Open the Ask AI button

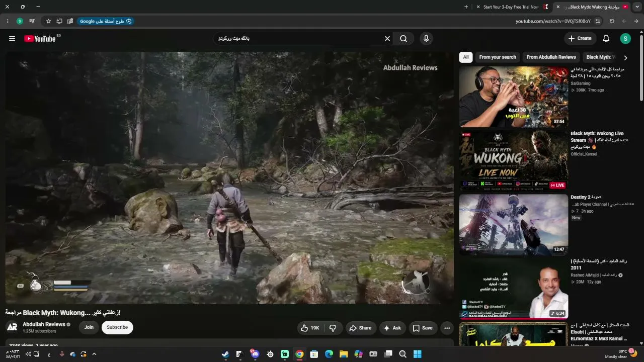pyautogui.click(x=392, y=328)
